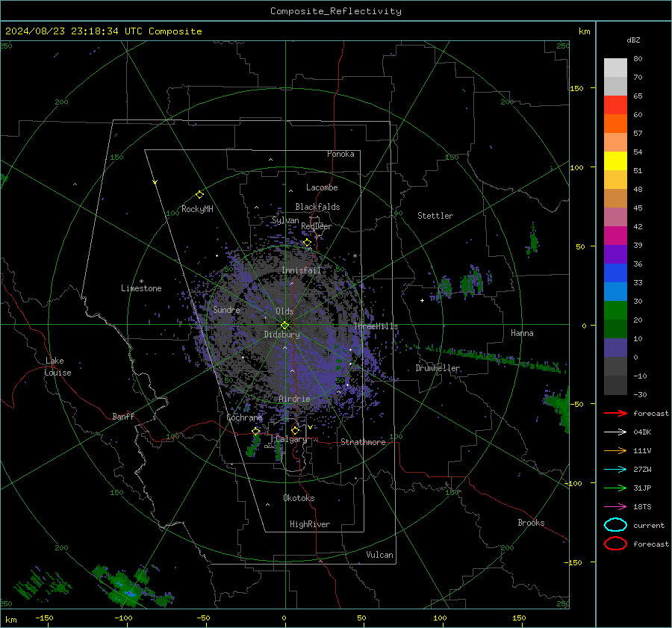Screen dimensions: 672x628
Task: Click the red forecast arrow legend icon
Action: (615, 413)
